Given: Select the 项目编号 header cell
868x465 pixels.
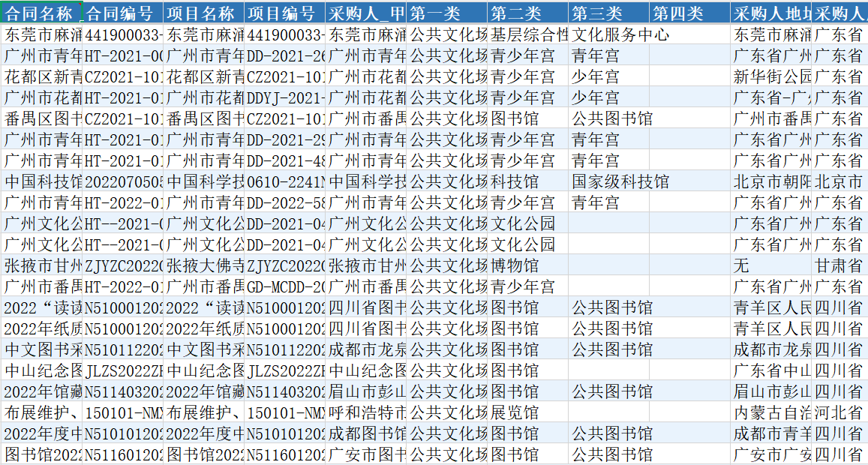Looking at the screenshot, I should click(x=285, y=13).
